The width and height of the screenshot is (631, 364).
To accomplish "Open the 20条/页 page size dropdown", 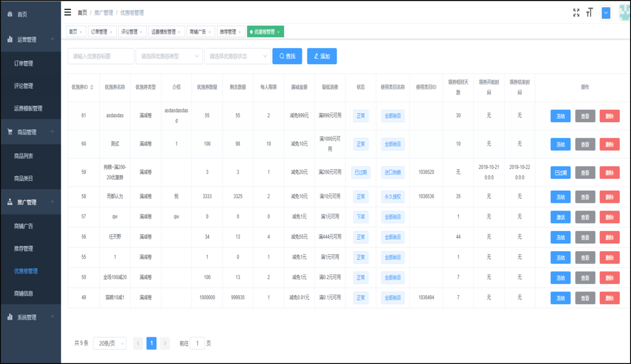I will pyautogui.click(x=110, y=343).
